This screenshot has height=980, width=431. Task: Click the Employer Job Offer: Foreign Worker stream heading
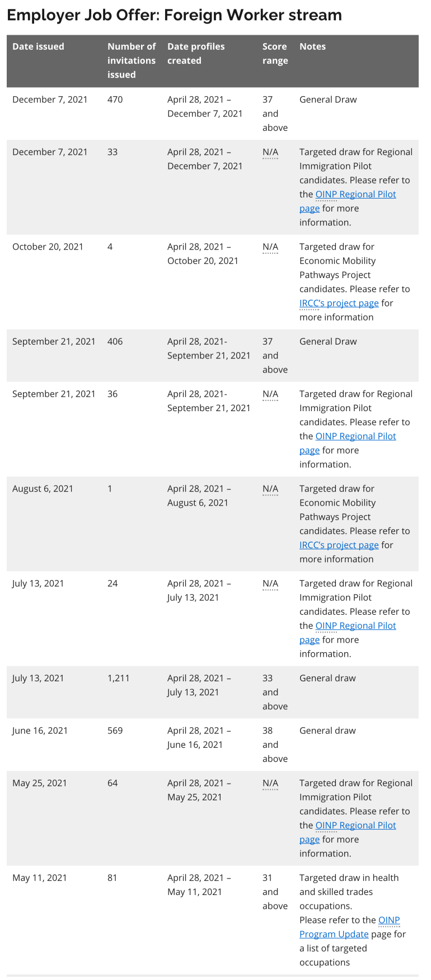click(x=174, y=15)
